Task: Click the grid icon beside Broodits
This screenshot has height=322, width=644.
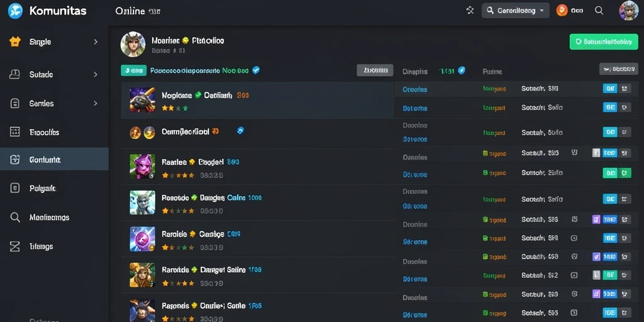Action: point(15,132)
